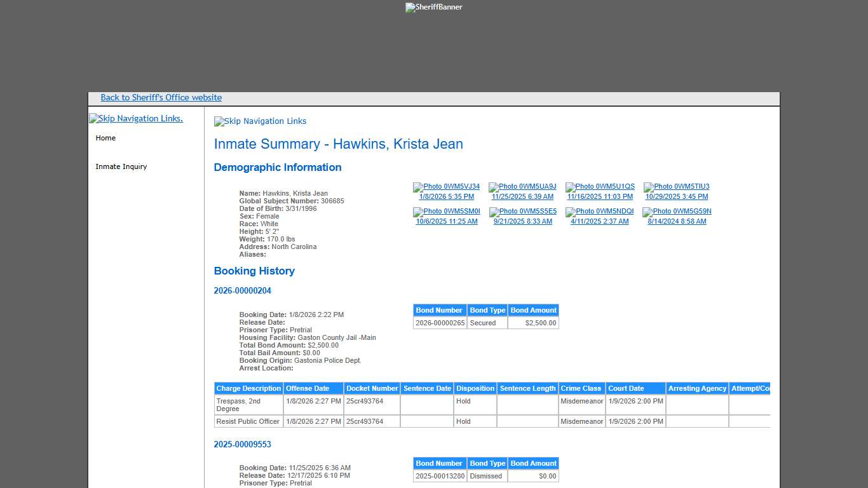
Task: Click the 10/29/2025 3:45 PM photo link
Action: [676, 197]
